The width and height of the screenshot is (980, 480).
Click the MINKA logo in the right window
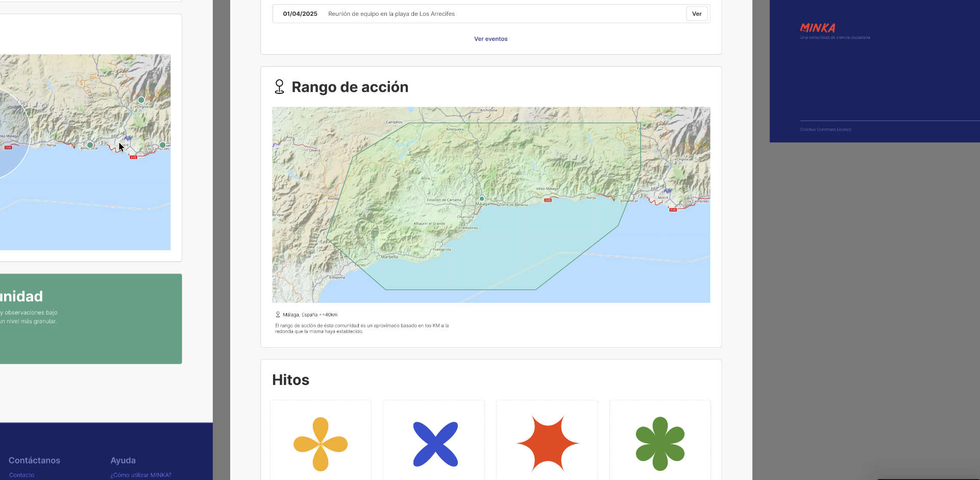pos(818,28)
